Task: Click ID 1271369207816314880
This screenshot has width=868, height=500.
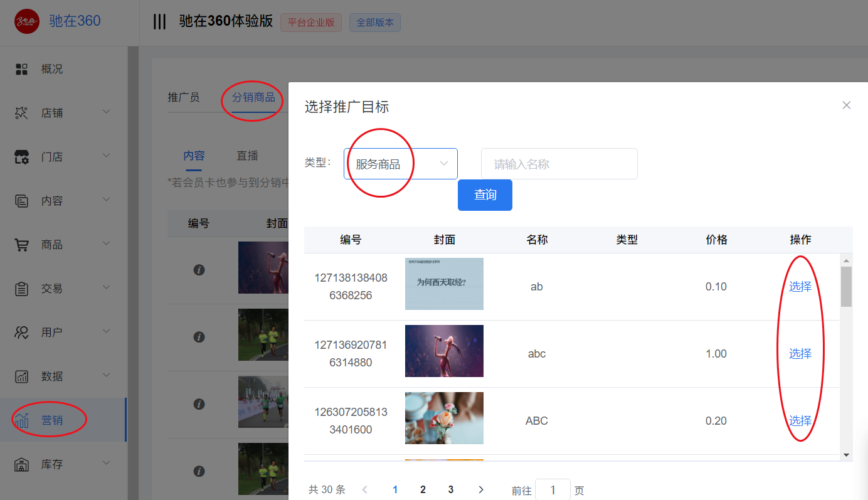Action: (x=351, y=354)
